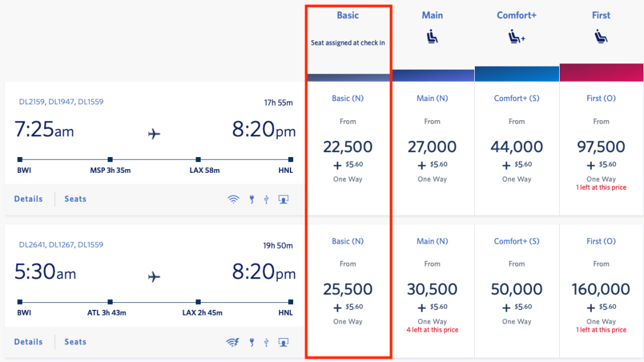The height and width of the screenshot is (362, 644).
Task: Click the First class seat icon
Action: tap(601, 37)
